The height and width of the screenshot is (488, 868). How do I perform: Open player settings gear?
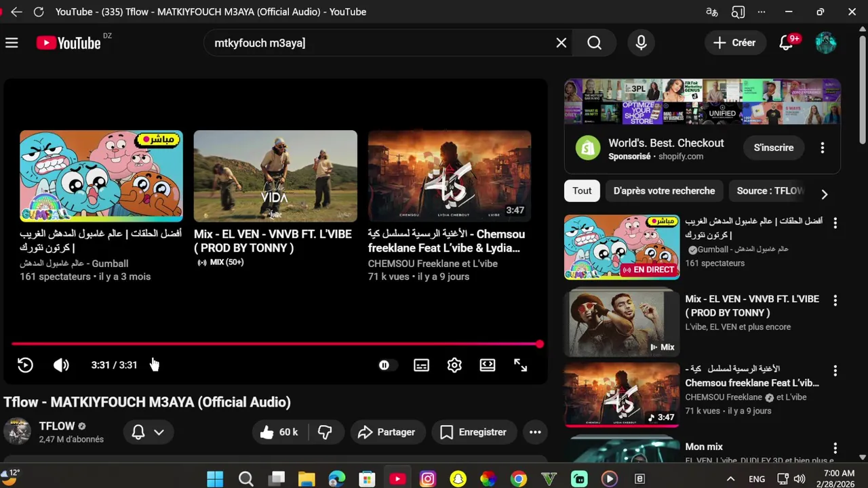click(x=454, y=365)
